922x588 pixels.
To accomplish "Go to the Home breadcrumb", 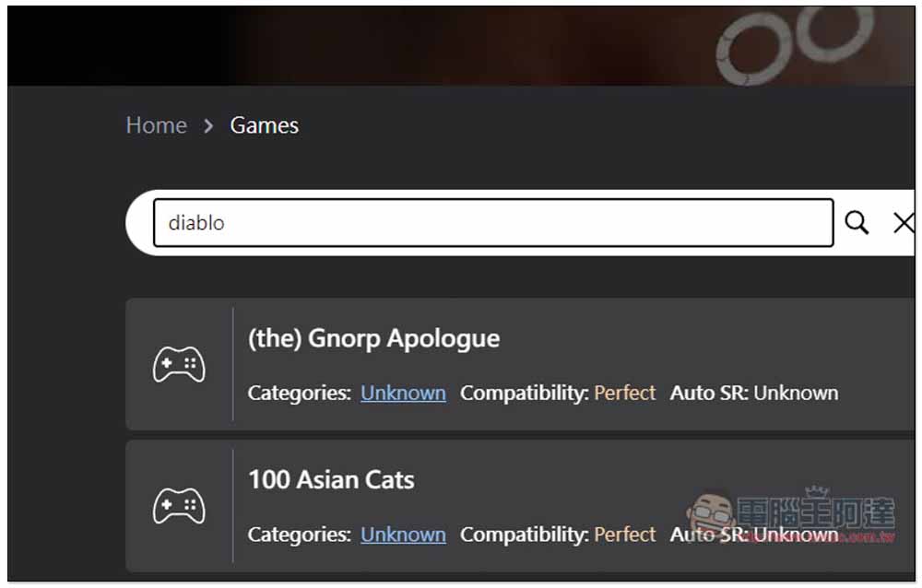I will (x=156, y=125).
